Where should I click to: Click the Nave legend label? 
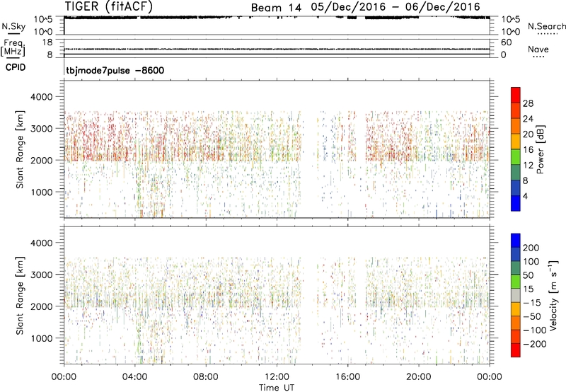[x=538, y=50]
